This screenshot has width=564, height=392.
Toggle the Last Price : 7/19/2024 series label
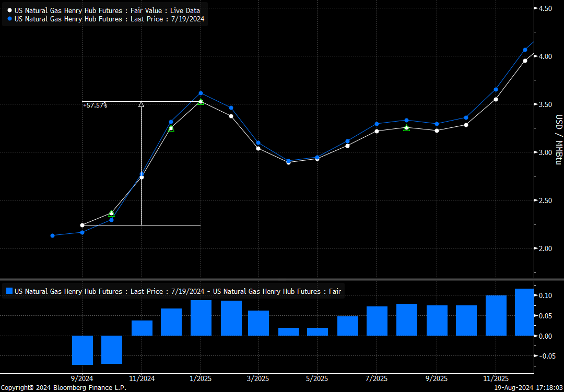(110, 19)
